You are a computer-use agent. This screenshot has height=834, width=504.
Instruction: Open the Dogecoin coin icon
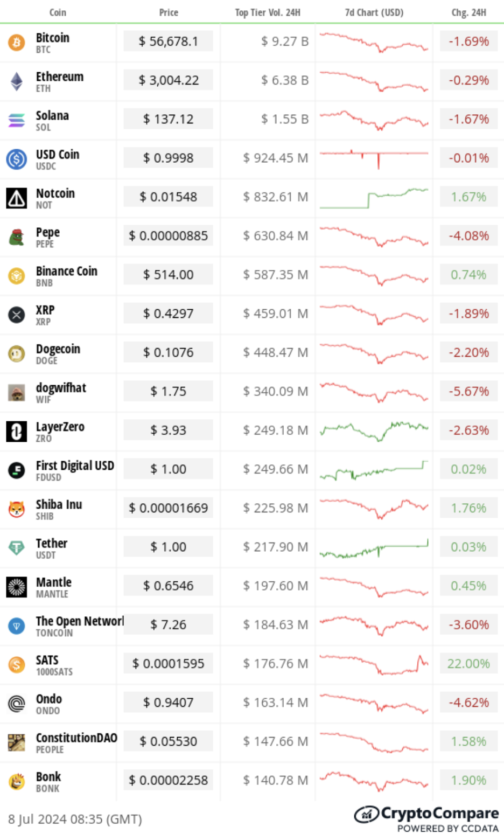click(17, 353)
